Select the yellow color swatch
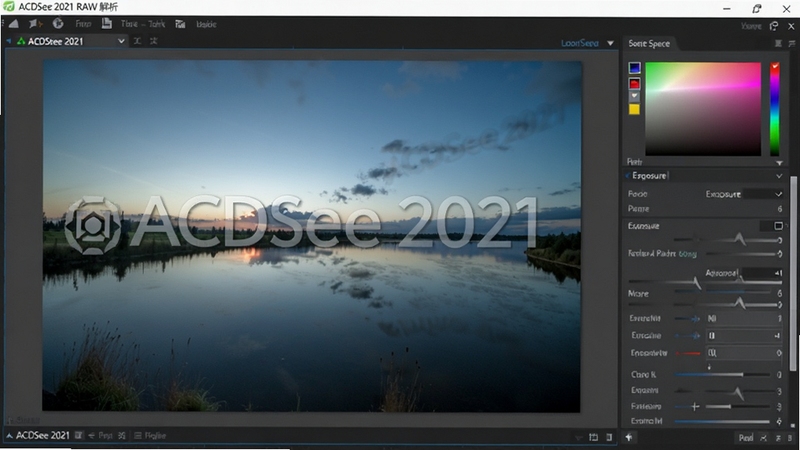 (634, 109)
